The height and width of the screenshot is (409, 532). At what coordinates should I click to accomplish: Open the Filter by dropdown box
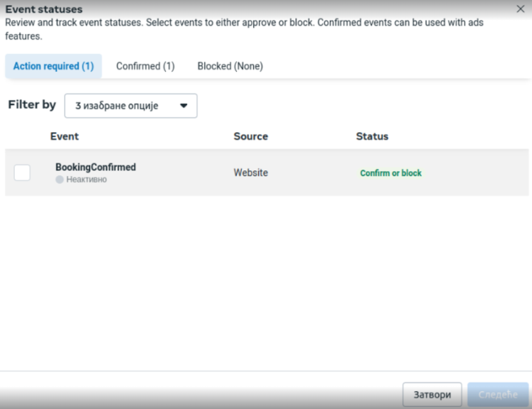[131, 106]
